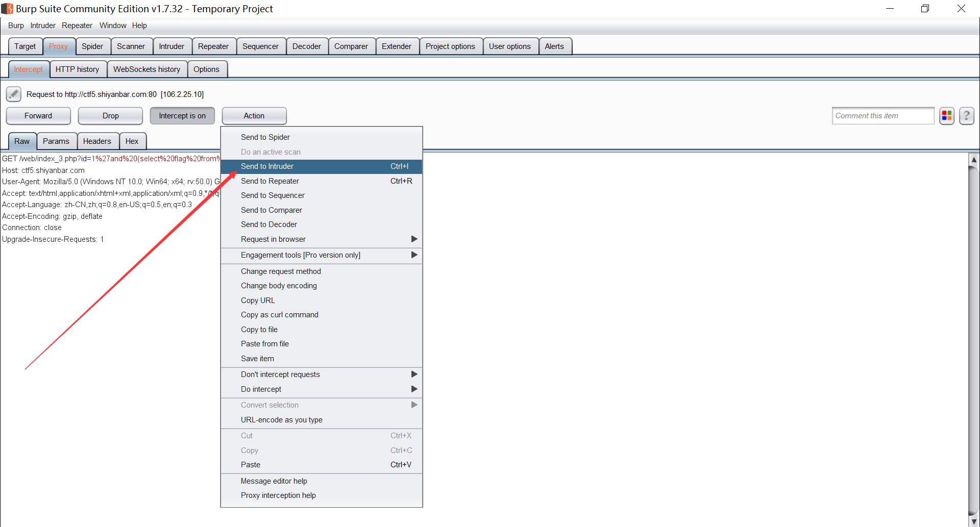Click the Drop button
This screenshot has height=527, width=980.
click(110, 116)
